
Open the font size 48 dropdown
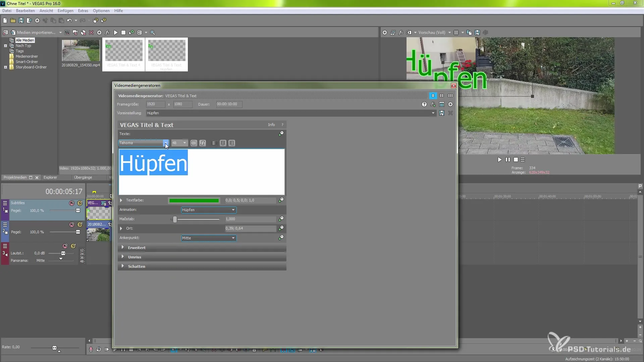point(184,143)
